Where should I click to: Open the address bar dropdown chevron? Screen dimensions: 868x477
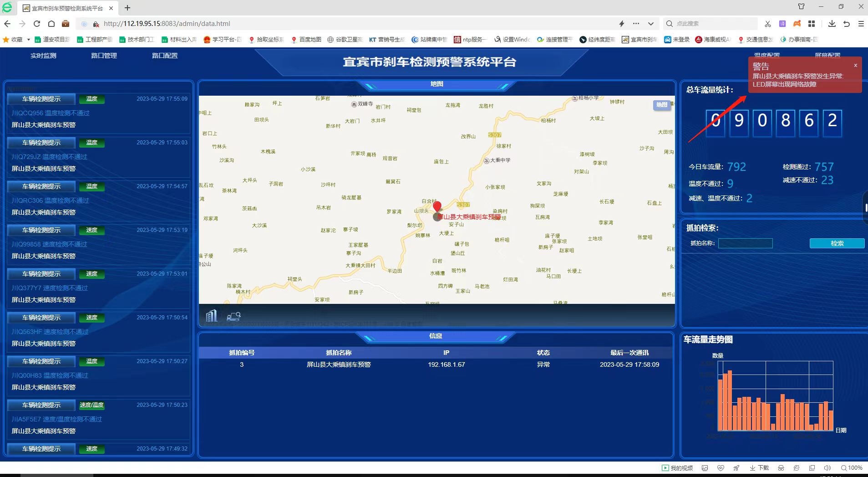(x=650, y=24)
